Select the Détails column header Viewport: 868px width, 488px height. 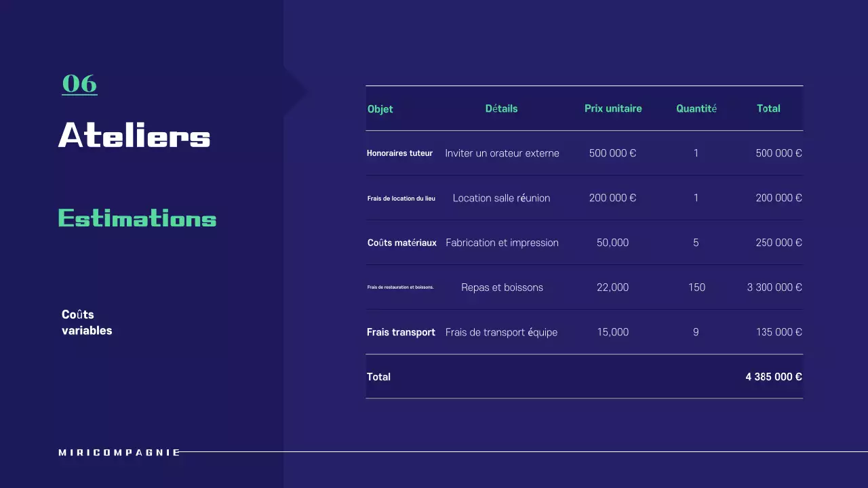coord(501,108)
